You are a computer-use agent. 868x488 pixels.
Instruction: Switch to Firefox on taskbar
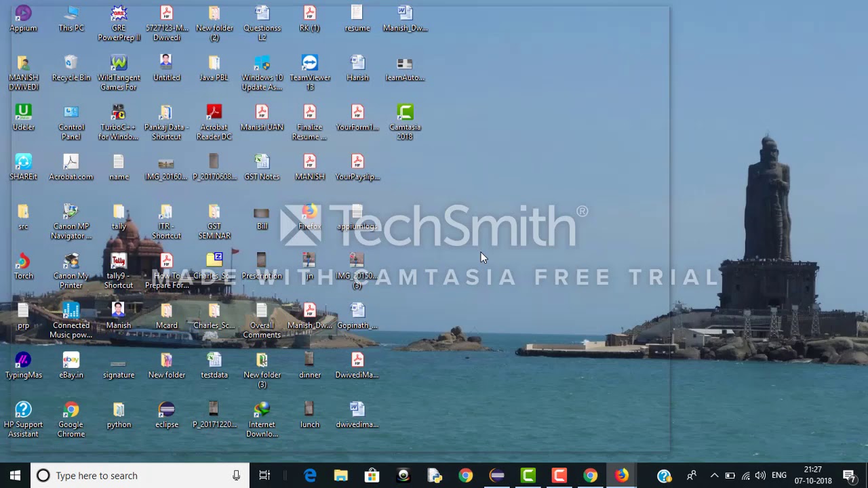tap(622, 476)
